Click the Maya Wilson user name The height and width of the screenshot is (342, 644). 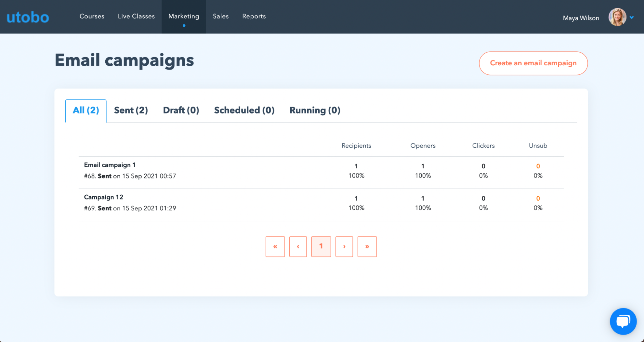581,18
